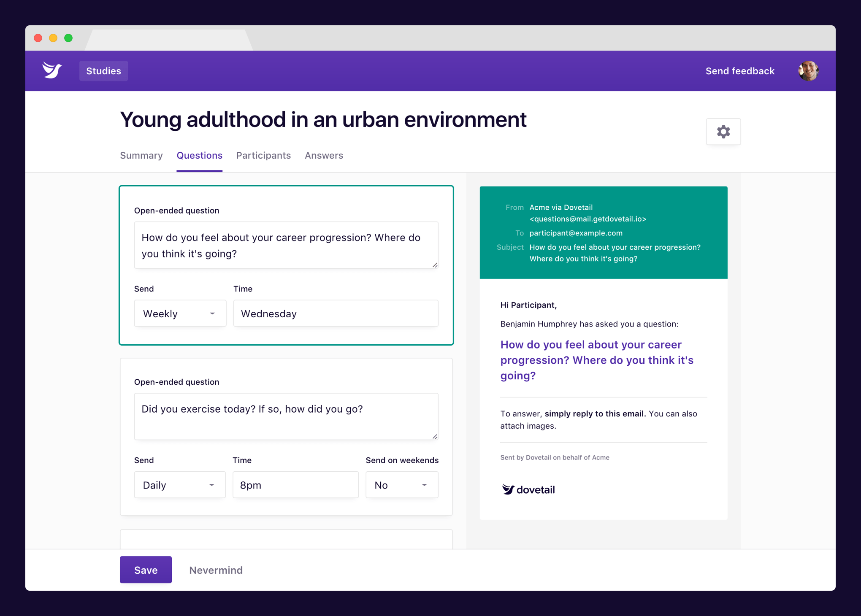This screenshot has width=861, height=616.
Task: Open the Answers tab
Action: [x=324, y=155]
